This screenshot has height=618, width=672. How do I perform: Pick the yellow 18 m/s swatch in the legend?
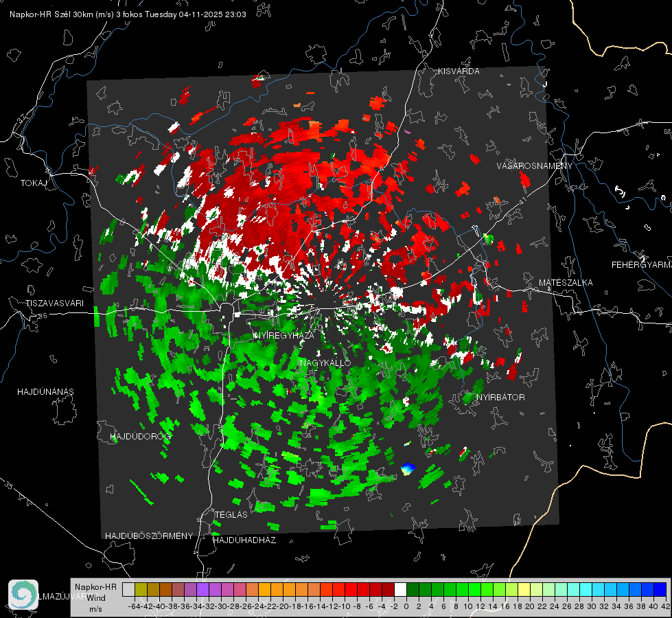tap(524, 589)
